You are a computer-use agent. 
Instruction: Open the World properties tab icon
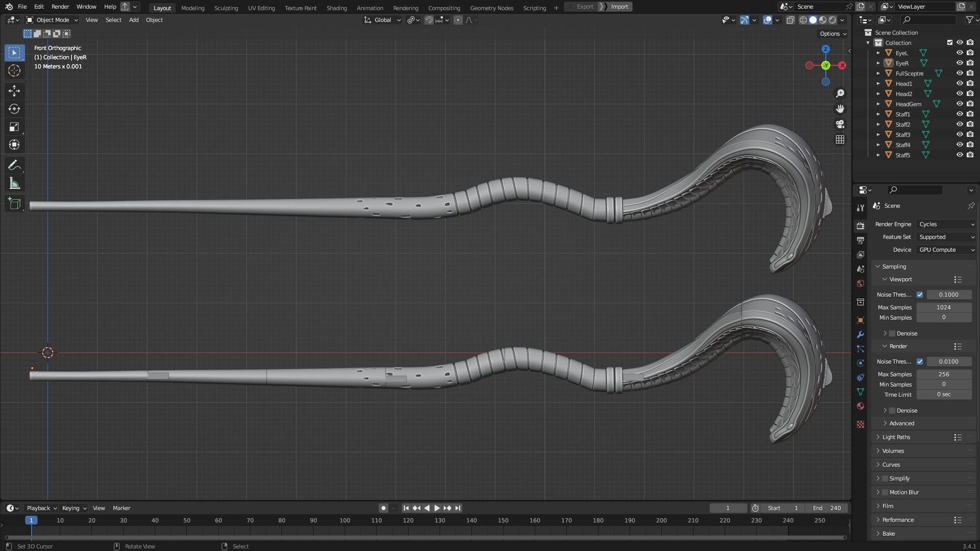pos(861,283)
